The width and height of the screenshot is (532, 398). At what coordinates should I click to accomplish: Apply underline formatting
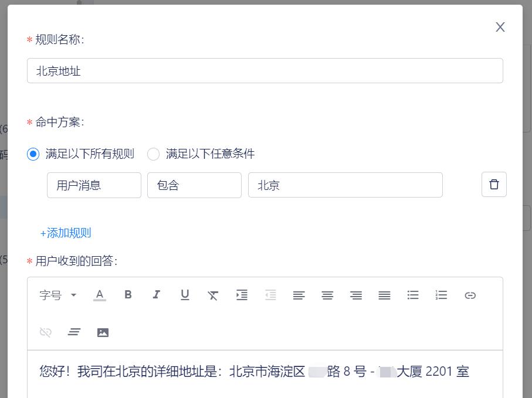[184, 295]
